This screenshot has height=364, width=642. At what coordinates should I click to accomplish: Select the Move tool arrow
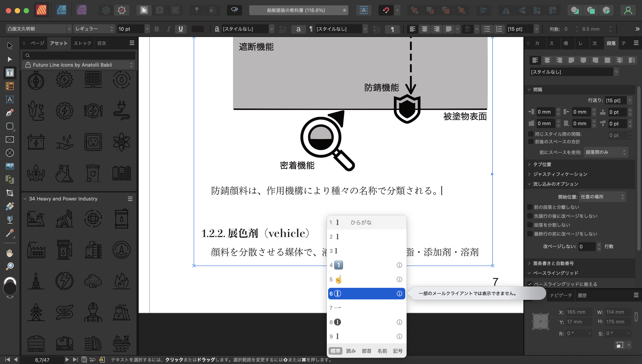[10, 46]
